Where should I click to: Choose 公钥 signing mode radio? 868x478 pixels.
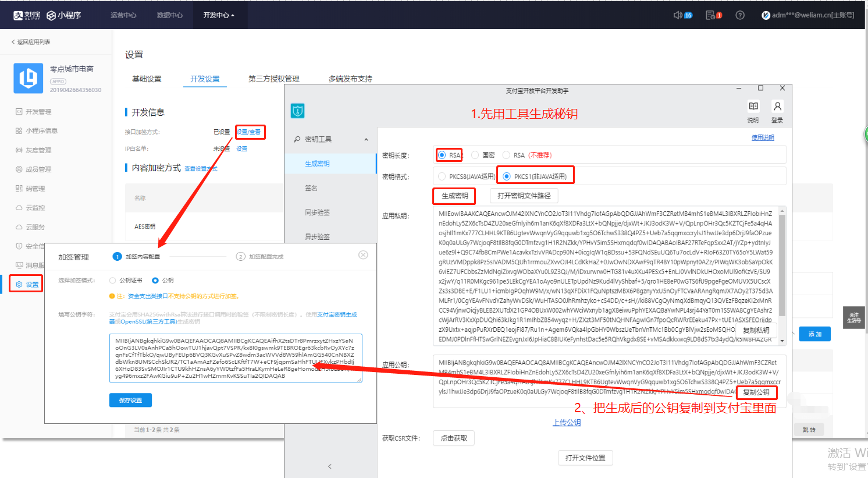(155, 280)
